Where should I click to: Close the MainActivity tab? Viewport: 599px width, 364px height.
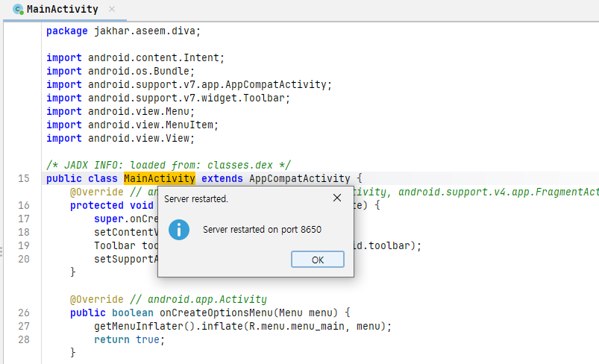coord(112,9)
